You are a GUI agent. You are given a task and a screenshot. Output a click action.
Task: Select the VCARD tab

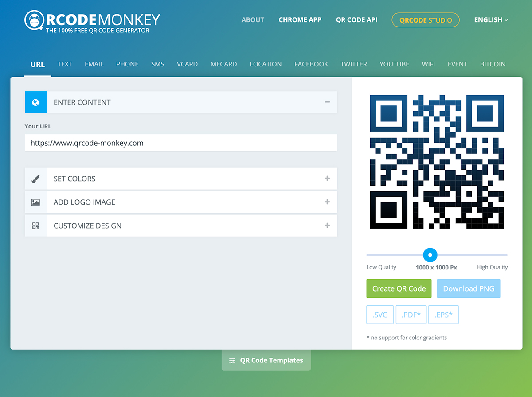pyautogui.click(x=187, y=64)
